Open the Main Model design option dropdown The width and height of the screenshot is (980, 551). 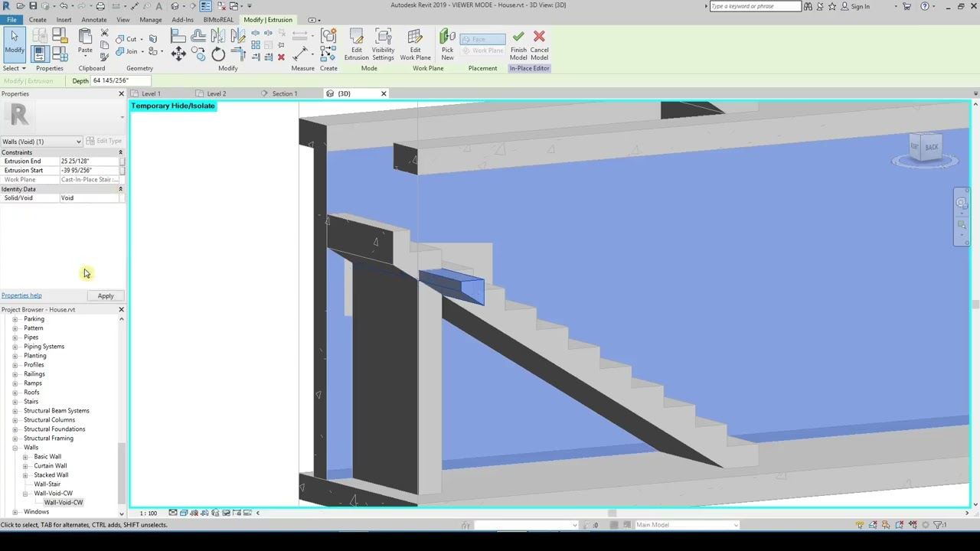tap(686, 525)
